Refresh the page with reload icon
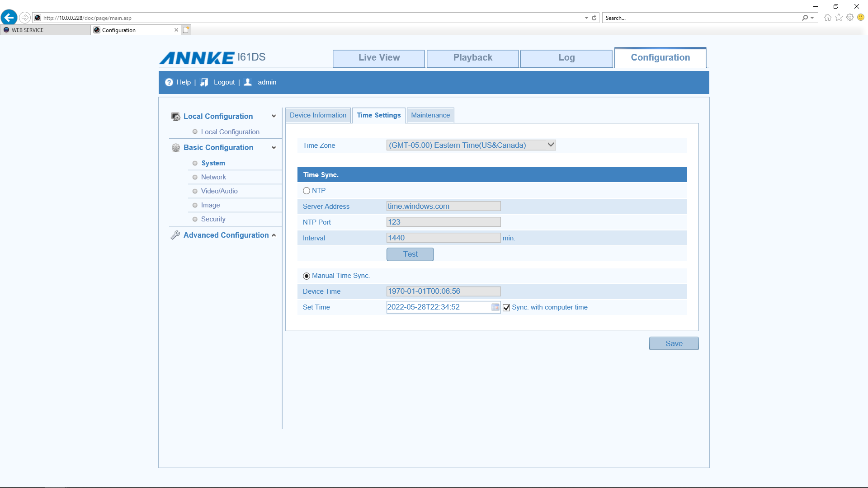 594,18
